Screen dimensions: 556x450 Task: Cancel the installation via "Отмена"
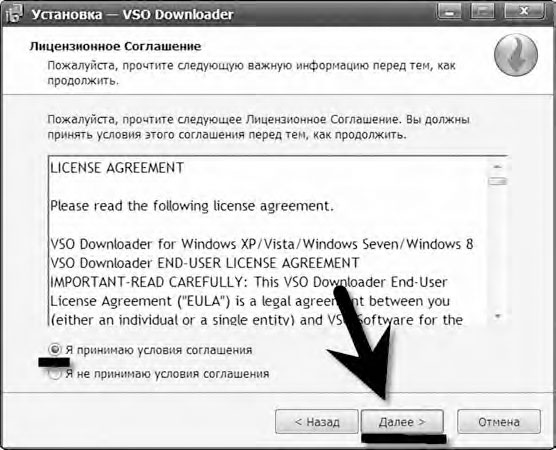click(499, 422)
